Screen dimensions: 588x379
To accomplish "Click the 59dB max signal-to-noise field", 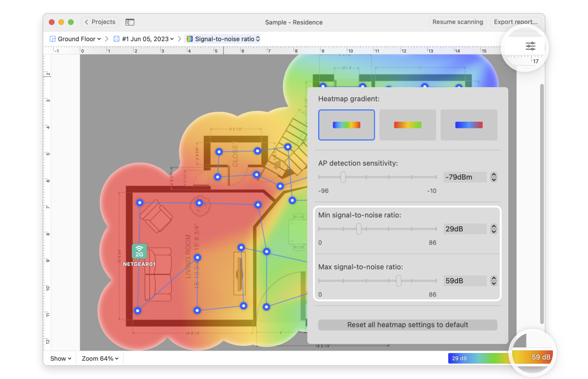I will 465,281.
